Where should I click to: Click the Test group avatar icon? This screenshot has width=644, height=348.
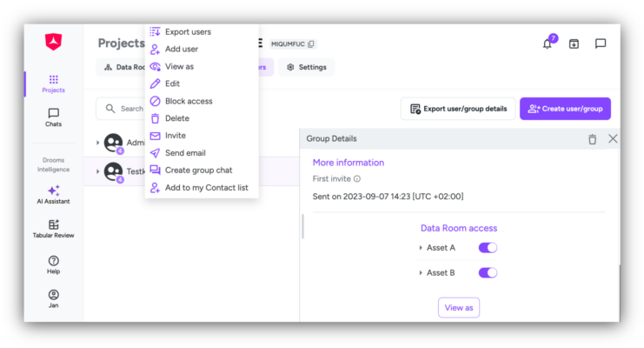pyautogui.click(x=113, y=171)
